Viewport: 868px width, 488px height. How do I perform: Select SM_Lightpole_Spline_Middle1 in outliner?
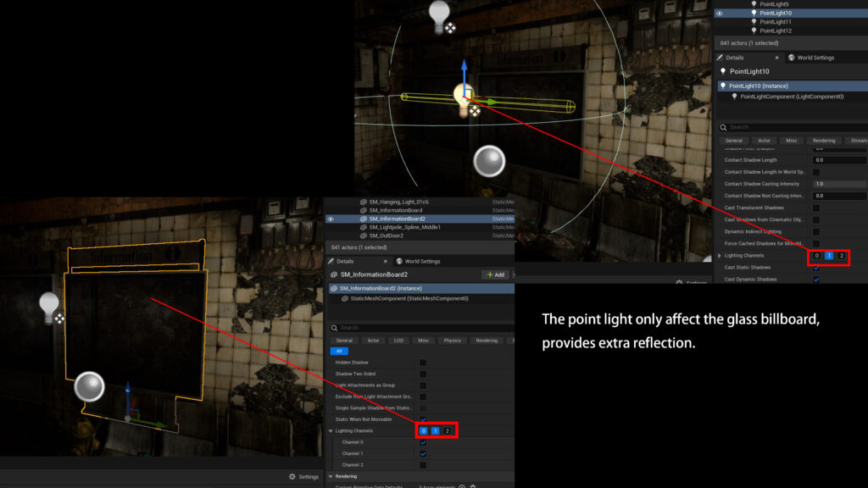tap(404, 227)
